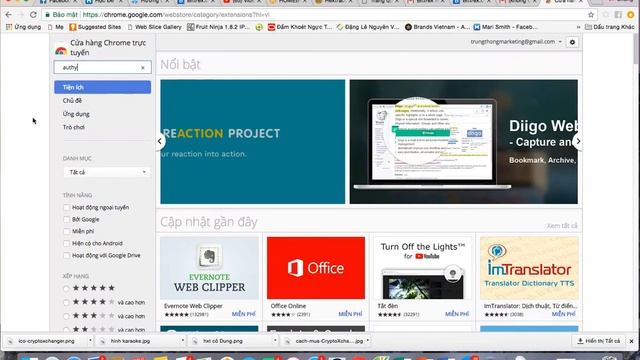The width and height of the screenshot is (640, 360).
Task: Open options arrow for hxt cô Dung.png download
Action: [275, 340]
